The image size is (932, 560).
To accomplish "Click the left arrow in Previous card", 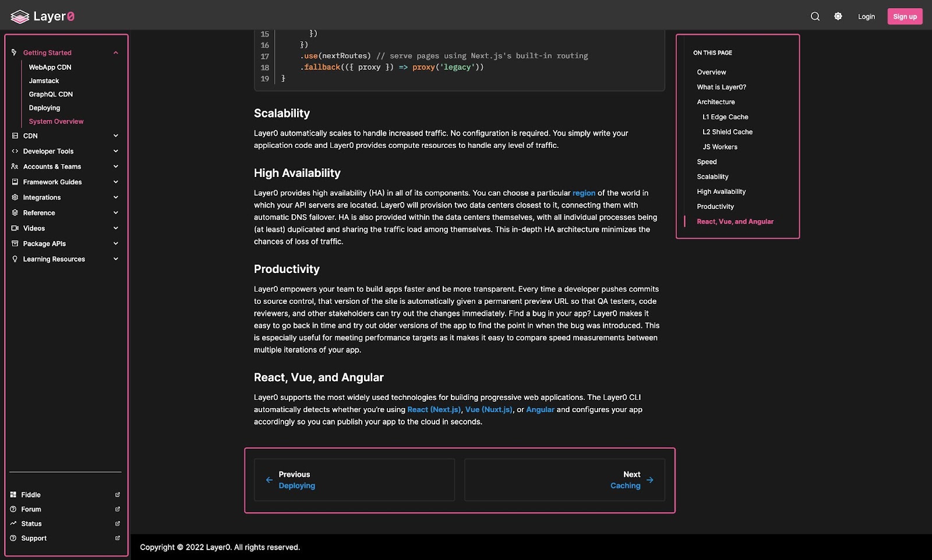I will [x=269, y=480].
